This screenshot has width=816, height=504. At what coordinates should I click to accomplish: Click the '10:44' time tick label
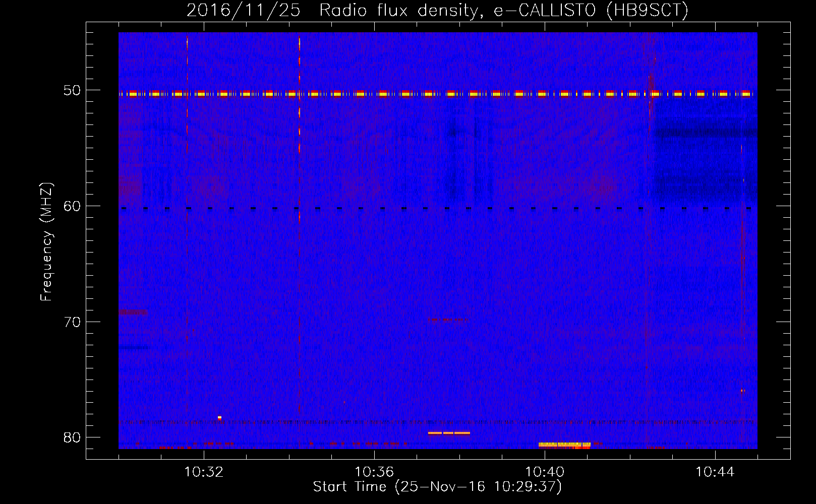[x=715, y=472]
